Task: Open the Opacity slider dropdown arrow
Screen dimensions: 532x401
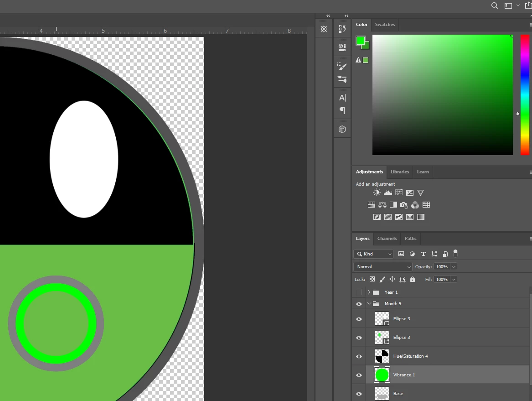Action: point(454,266)
